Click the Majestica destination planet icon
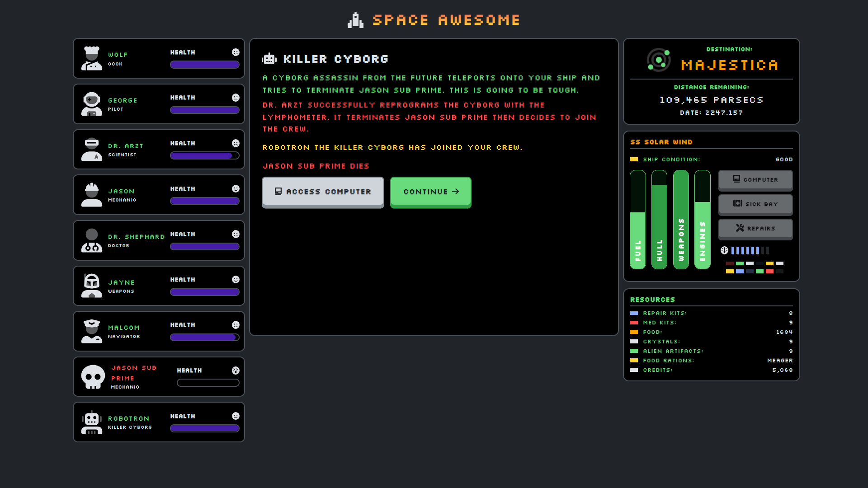The image size is (868, 488). click(x=659, y=60)
